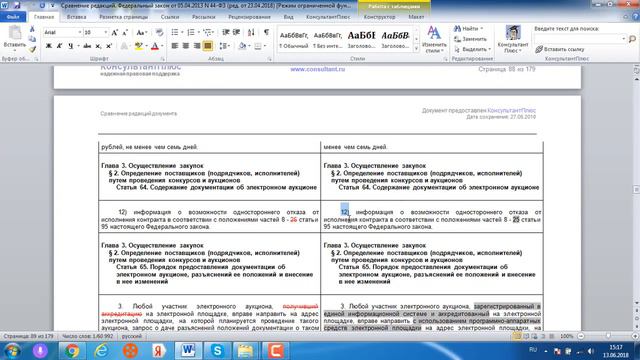Viewport: 640px width, 360px height.
Task: Toggle the highlighted Justify alignment button
Action: pos(208,46)
